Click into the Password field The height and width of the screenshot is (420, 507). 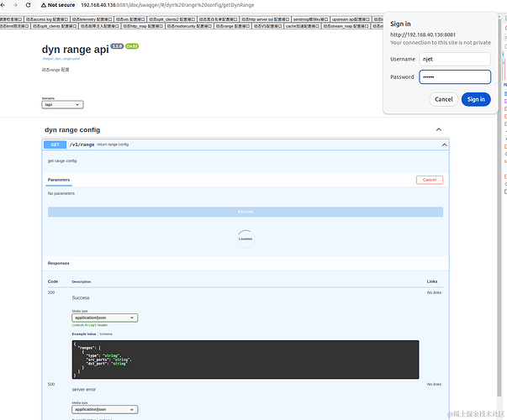coord(454,77)
